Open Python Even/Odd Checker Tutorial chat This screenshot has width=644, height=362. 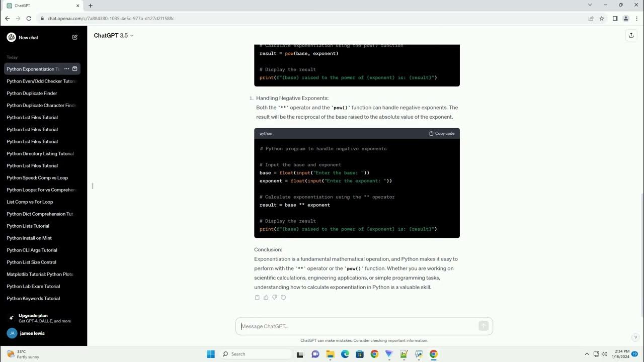tap(41, 81)
